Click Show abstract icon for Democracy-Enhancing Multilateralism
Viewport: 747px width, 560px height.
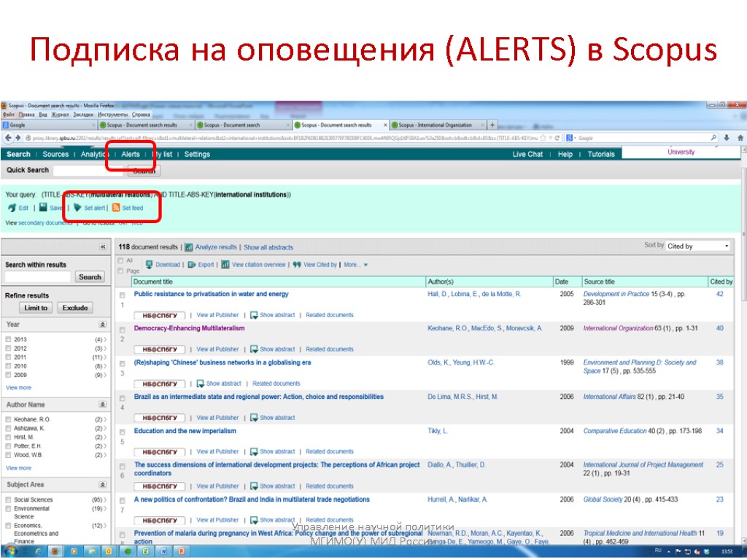254,349
